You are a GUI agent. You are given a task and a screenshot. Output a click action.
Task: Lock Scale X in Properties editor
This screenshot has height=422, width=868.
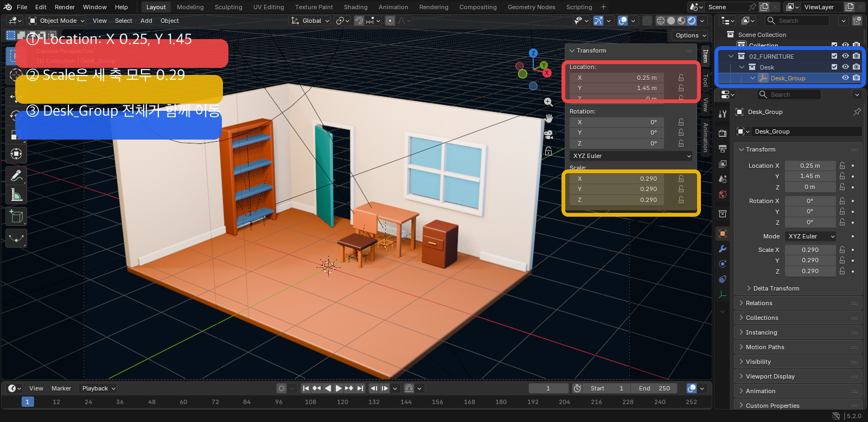coord(842,250)
